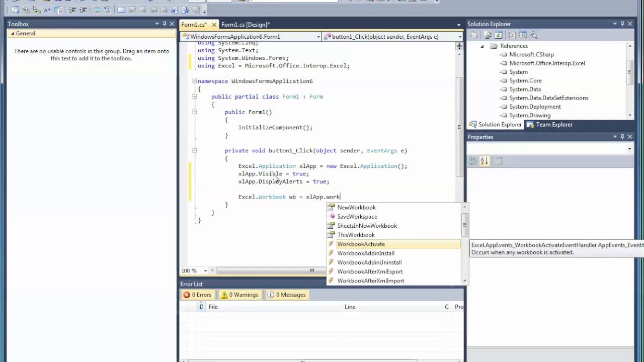Choose ThisWorkbook in the IntelliSense list
644x362 pixels.
[x=393, y=235]
